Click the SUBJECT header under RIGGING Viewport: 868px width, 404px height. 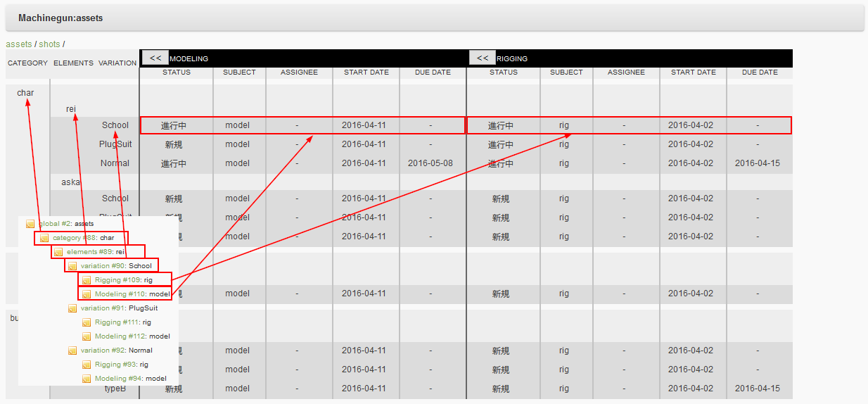coord(566,72)
